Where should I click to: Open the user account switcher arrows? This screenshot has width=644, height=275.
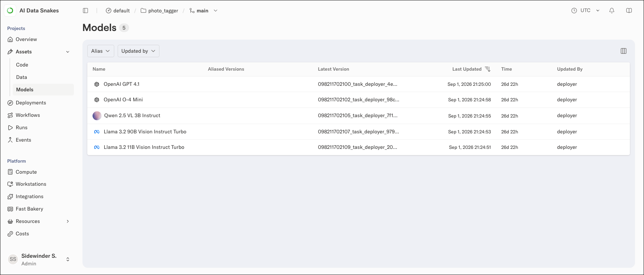coord(68,259)
